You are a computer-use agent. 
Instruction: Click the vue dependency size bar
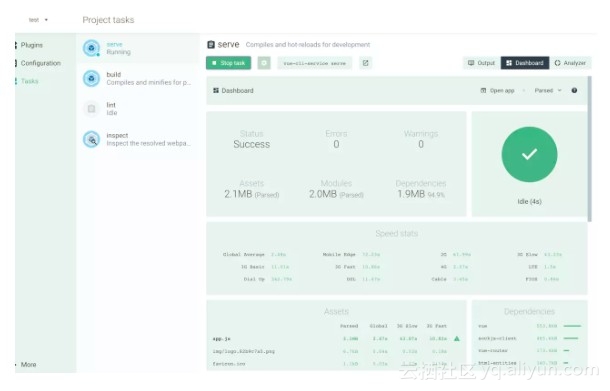pos(572,326)
